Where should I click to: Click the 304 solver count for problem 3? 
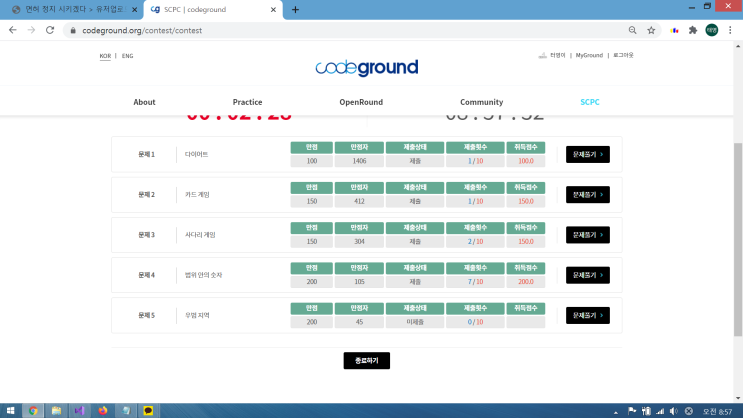359,242
